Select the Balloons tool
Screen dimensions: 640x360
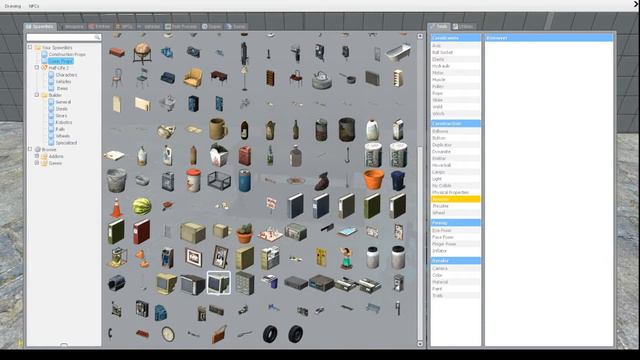456,131
